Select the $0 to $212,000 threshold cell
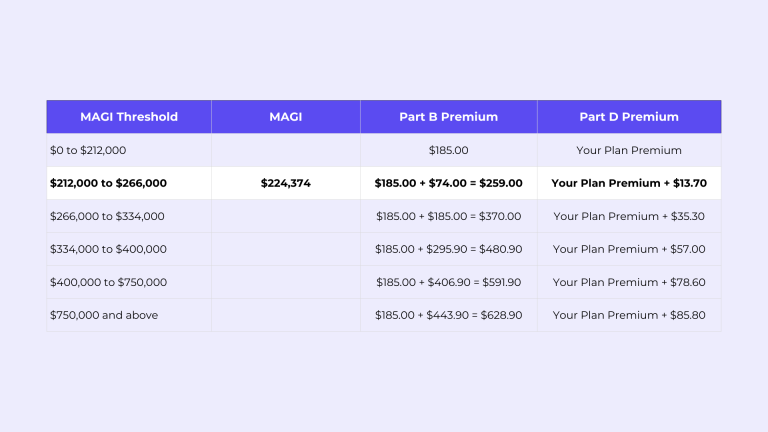 tap(129, 150)
